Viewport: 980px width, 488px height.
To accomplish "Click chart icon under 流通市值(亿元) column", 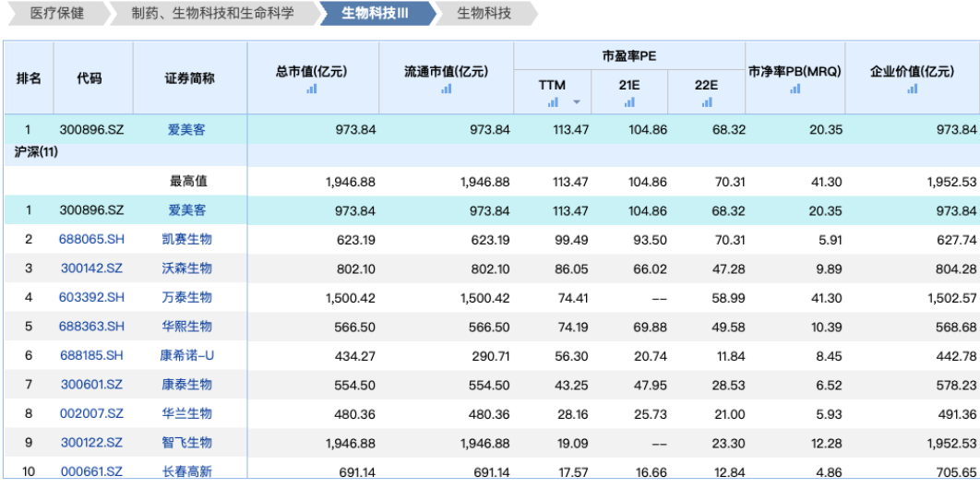I will [447, 89].
